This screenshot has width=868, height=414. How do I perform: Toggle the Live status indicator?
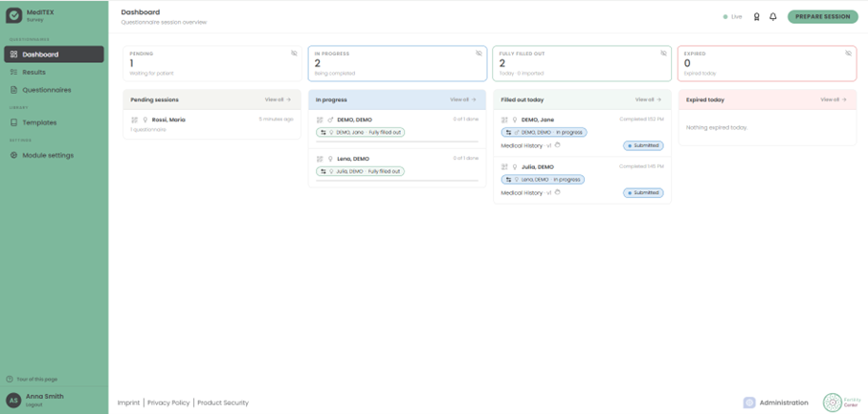pos(732,16)
